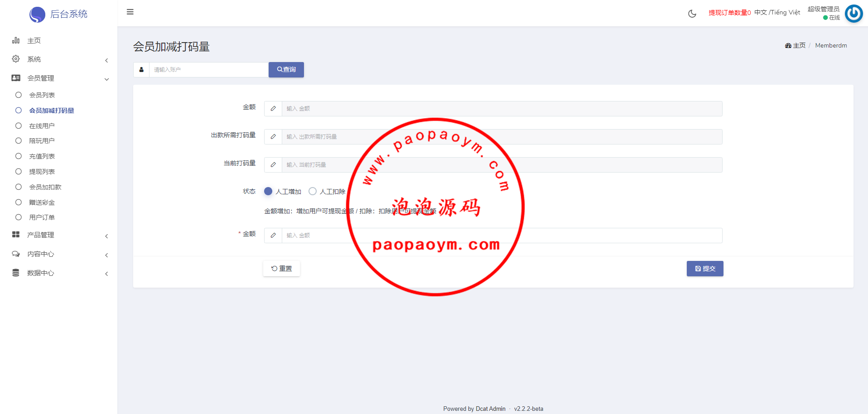Open 会员加扣款 submenu item
The width and height of the screenshot is (868, 414).
click(x=45, y=187)
